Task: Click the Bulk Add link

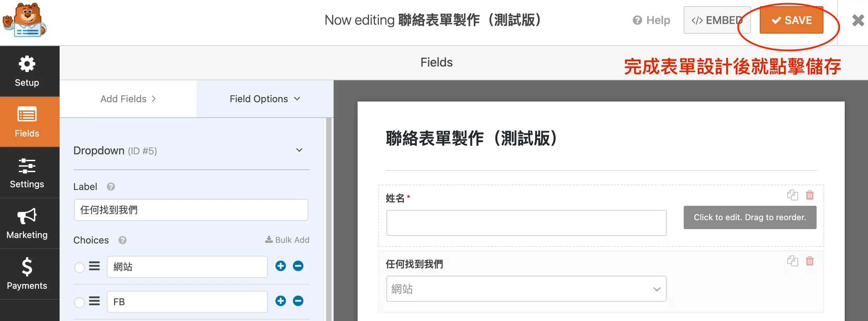Action: 287,240
